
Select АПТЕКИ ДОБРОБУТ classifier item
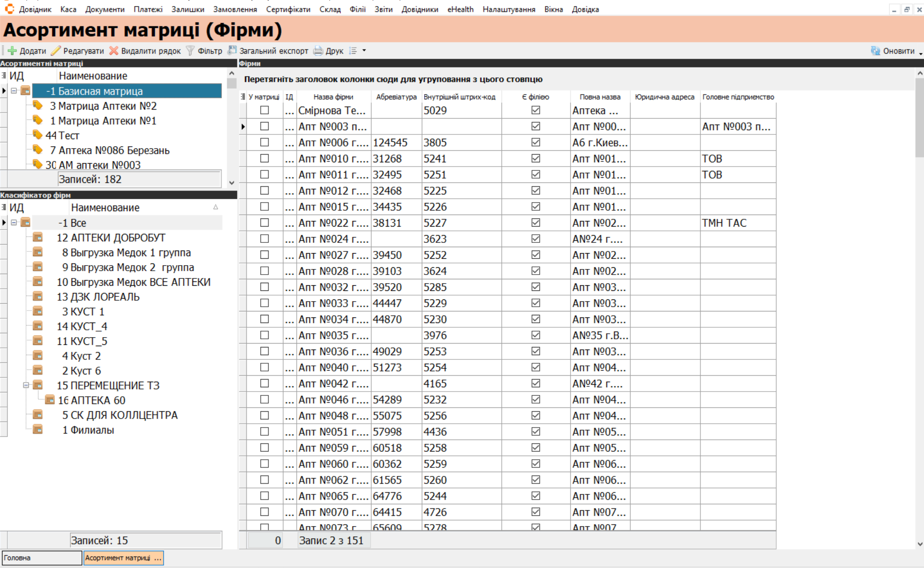[x=111, y=238]
